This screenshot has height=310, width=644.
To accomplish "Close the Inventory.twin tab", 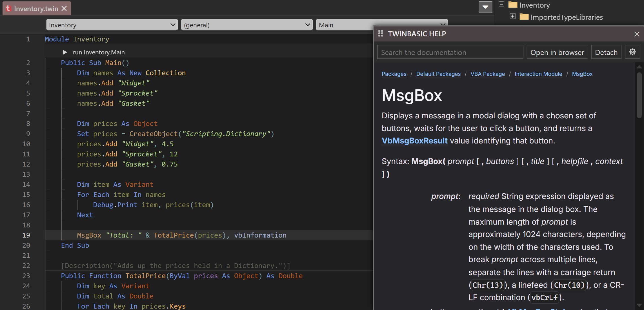I will tap(64, 8).
